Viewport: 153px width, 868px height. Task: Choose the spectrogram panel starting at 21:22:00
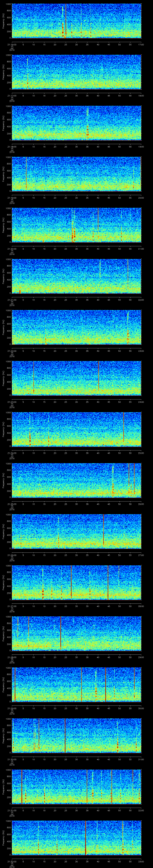76,327
